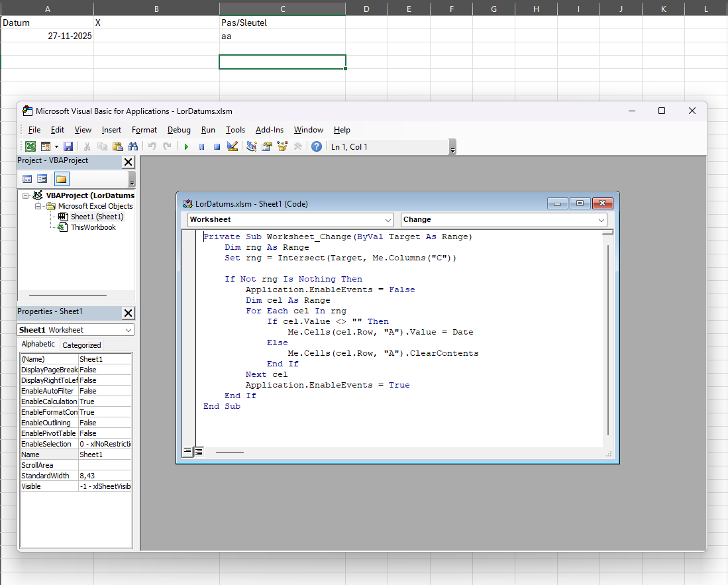Open the Debug menu
The height and width of the screenshot is (585, 728).
(179, 130)
